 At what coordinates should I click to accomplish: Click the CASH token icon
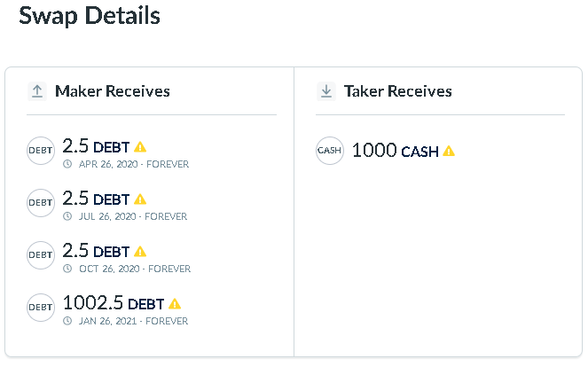tap(330, 151)
